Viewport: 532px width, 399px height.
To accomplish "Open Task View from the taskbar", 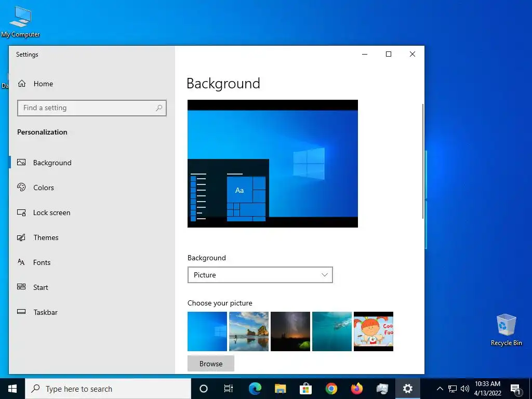I will click(229, 389).
